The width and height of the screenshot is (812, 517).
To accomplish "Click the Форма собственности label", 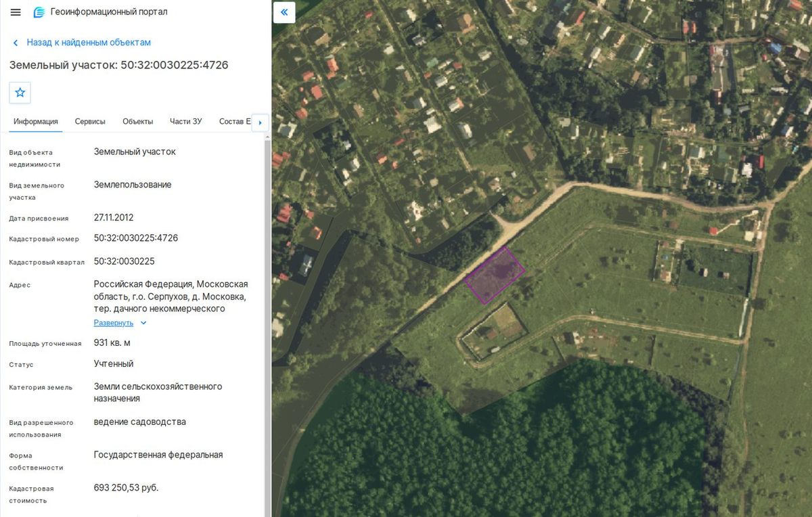I will [x=37, y=462].
